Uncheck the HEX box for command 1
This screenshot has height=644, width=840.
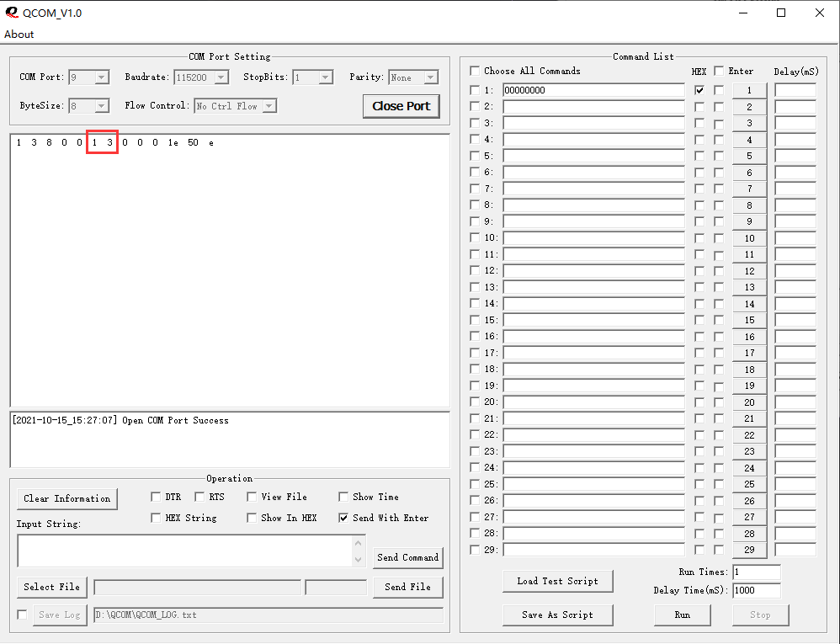[699, 90]
